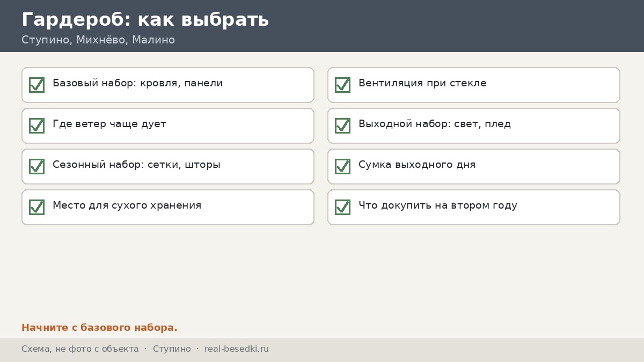Screen dimensions: 644x362
Task: Click 'Ступино' in the footer bar
Action: (x=172, y=349)
